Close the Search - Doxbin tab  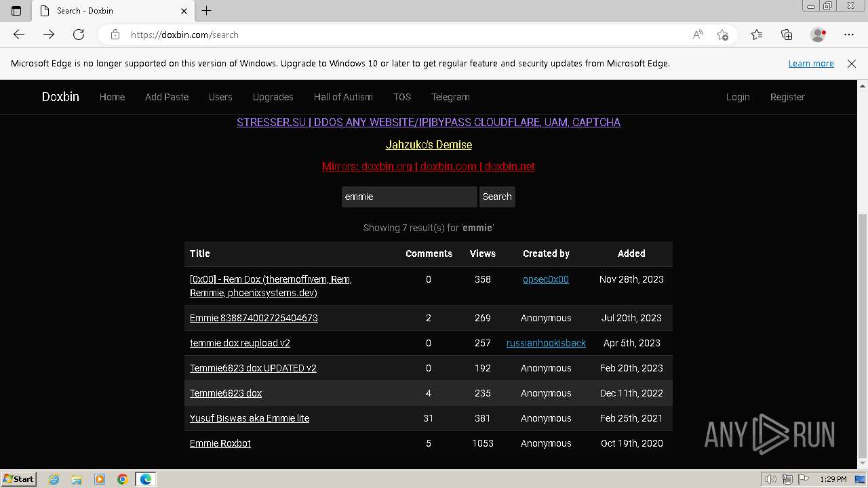pos(184,11)
